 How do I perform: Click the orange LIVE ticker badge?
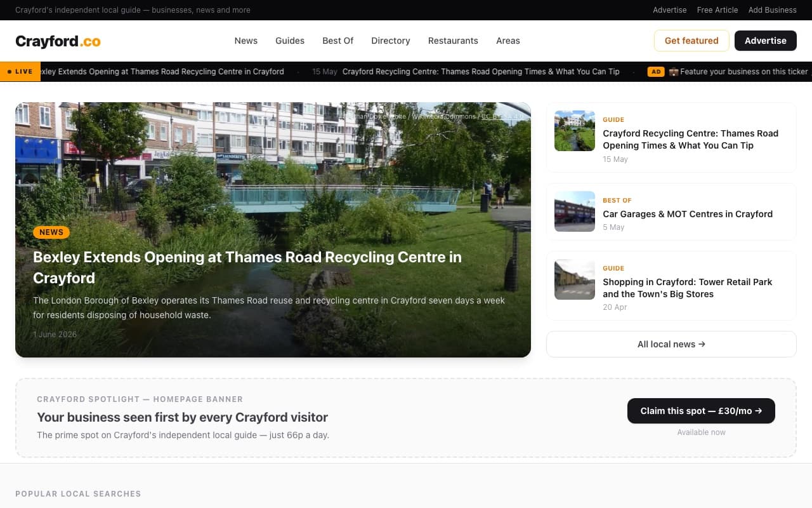(x=20, y=72)
